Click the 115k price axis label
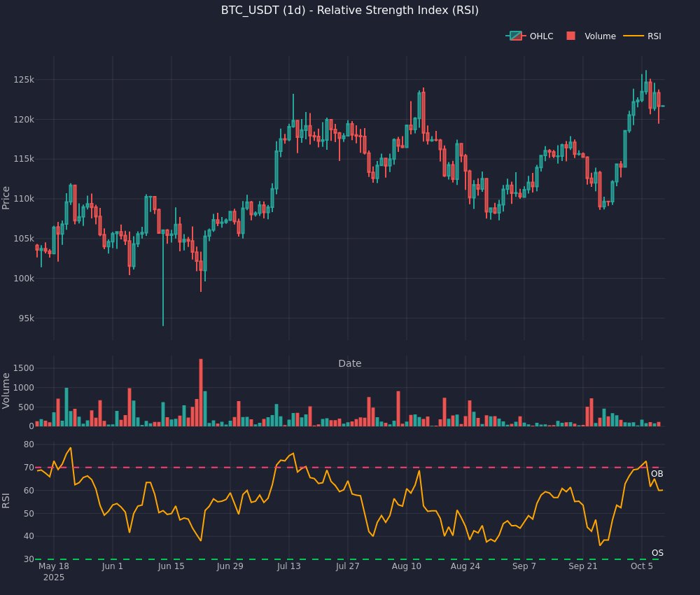This screenshot has width=700, height=595. (x=24, y=159)
